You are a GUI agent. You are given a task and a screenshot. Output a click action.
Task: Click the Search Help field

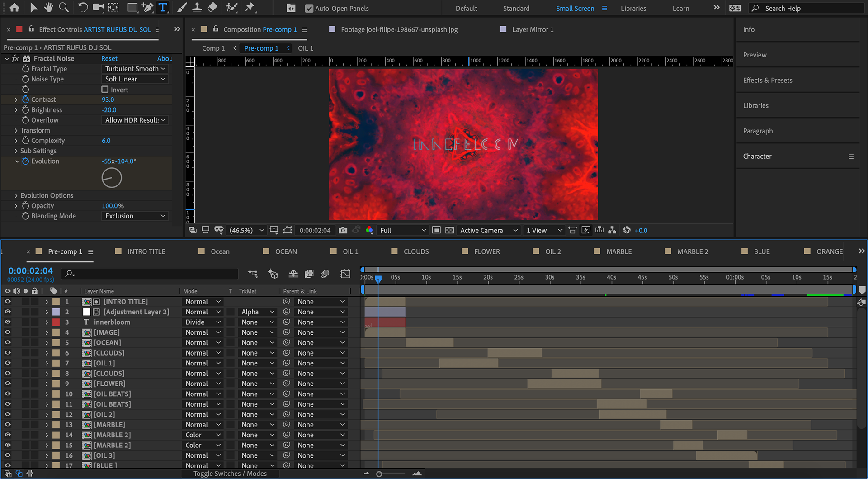coord(807,8)
